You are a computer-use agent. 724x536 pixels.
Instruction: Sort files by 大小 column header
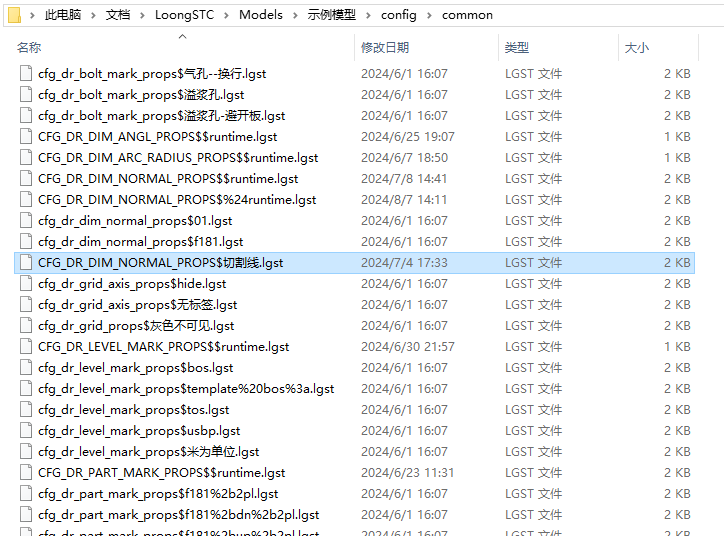point(636,48)
